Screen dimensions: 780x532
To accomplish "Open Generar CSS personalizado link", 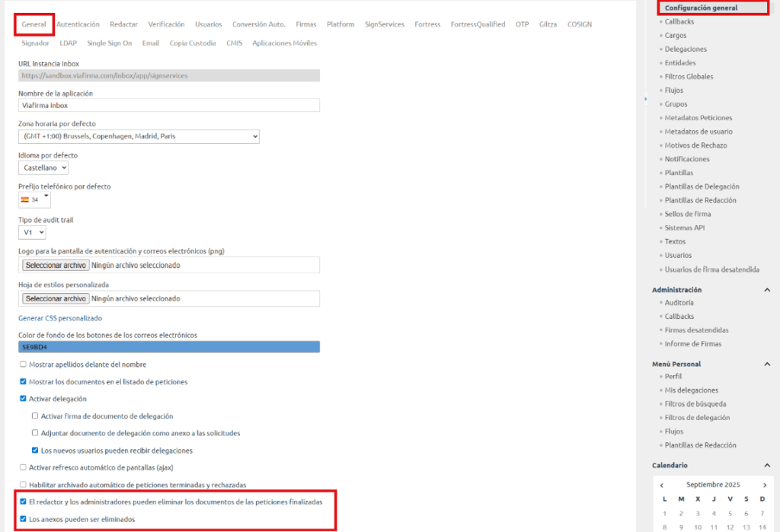I will click(x=60, y=318).
